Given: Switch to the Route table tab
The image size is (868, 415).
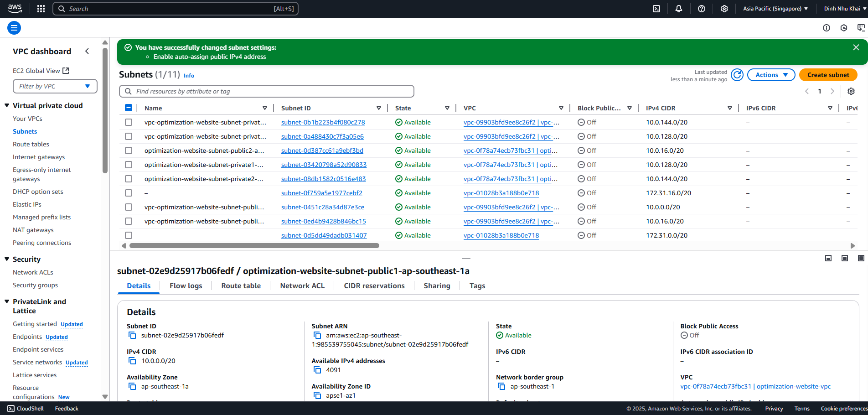Looking at the screenshot, I should tap(241, 285).
